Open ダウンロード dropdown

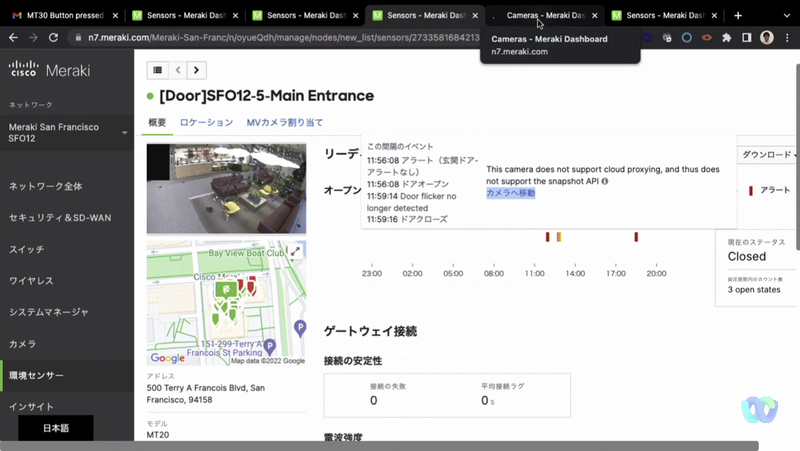768,155
